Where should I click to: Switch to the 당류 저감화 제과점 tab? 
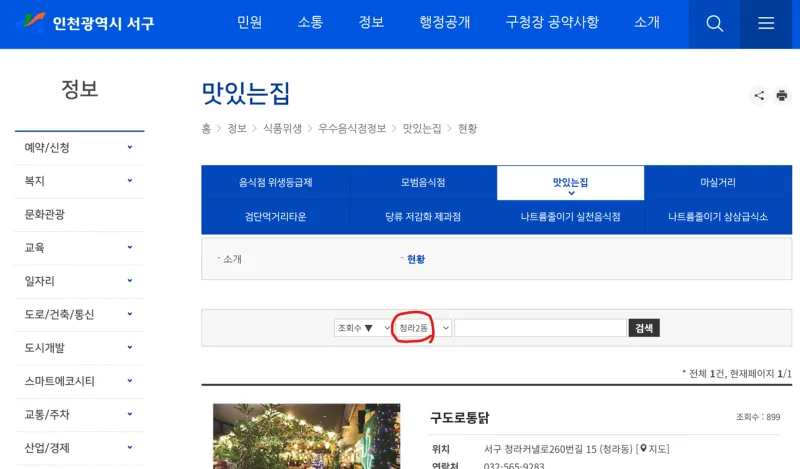tap(423, 217)
